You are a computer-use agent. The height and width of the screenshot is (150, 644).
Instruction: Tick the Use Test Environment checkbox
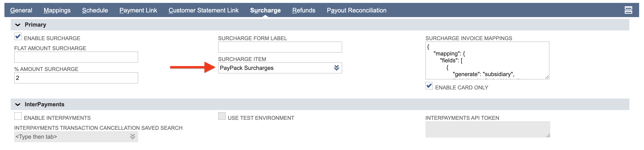tap(222, 116)
